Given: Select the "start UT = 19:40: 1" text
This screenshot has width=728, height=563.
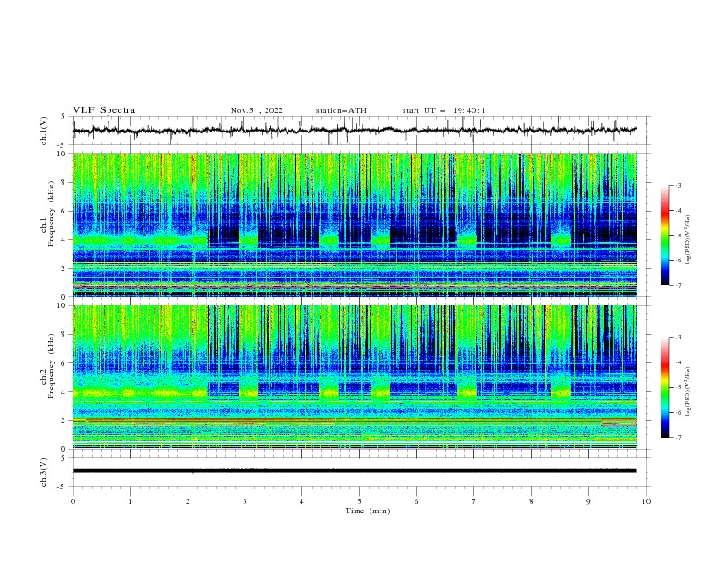Looking at the screenshot, I should pos(443,110).
